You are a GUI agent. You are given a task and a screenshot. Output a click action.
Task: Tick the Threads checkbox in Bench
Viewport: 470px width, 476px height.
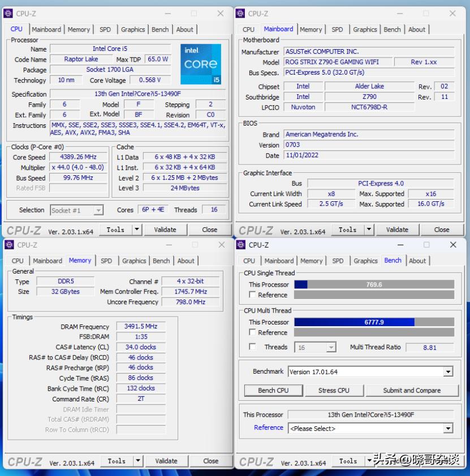click(252, 347)
